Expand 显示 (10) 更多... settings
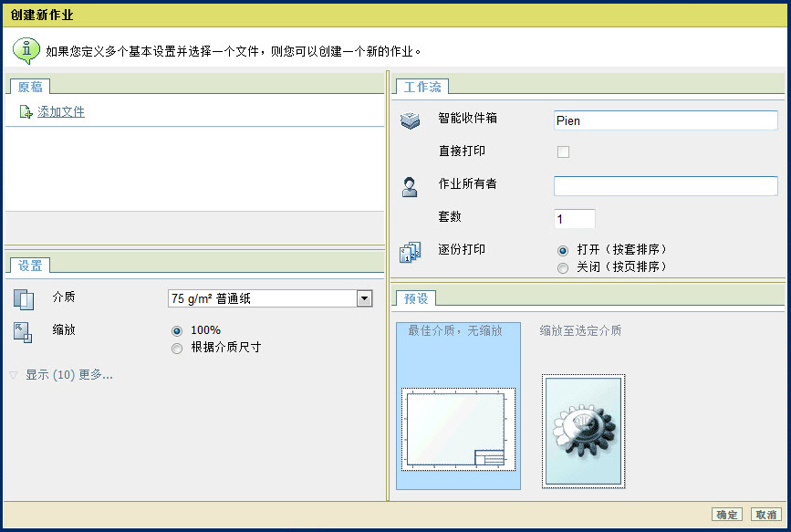 coord(69,374)
